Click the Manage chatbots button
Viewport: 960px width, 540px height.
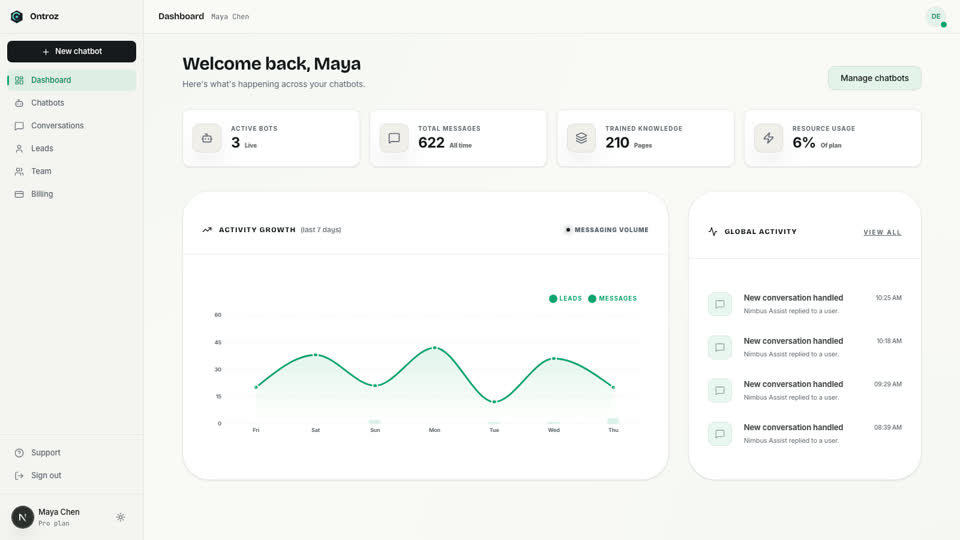(x=874, y=78)
